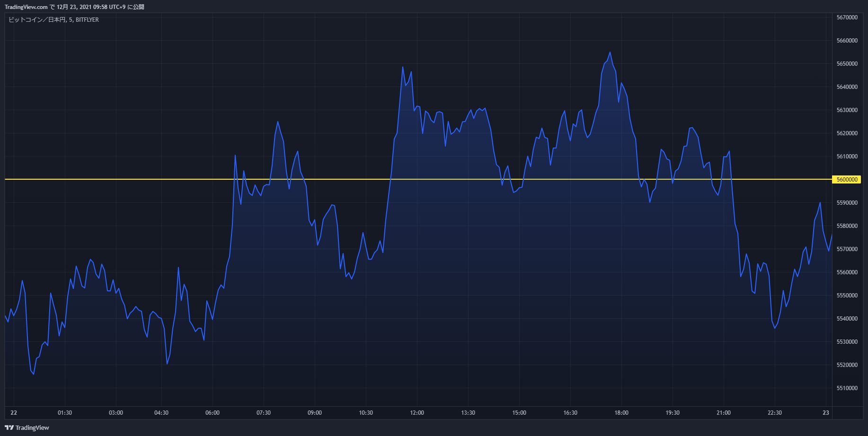This screenshot has height=436, width=868.
Task: Click the 5640000 price axis label
Action: click(x=847, y=87)
